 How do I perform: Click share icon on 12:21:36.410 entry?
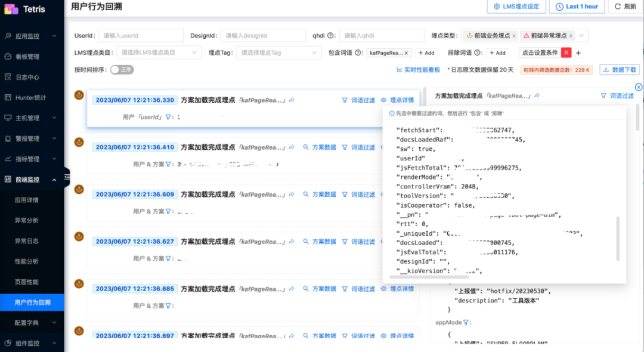pyautogui.click(x=292, y=147)
